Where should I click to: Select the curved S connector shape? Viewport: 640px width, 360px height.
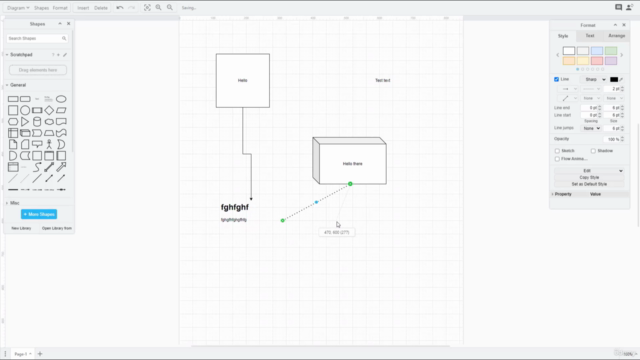click(x=37, y=167)
